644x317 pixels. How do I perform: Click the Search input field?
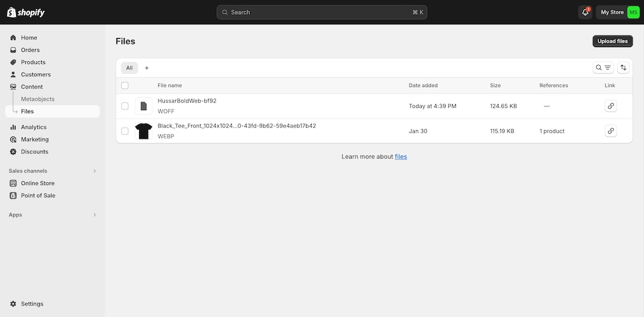(x=321, y=12)
